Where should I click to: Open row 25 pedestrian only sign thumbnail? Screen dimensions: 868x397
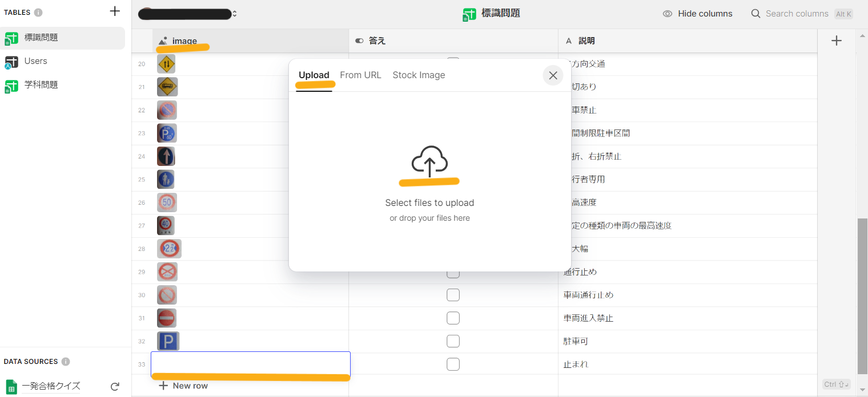(x=166, y=179)
